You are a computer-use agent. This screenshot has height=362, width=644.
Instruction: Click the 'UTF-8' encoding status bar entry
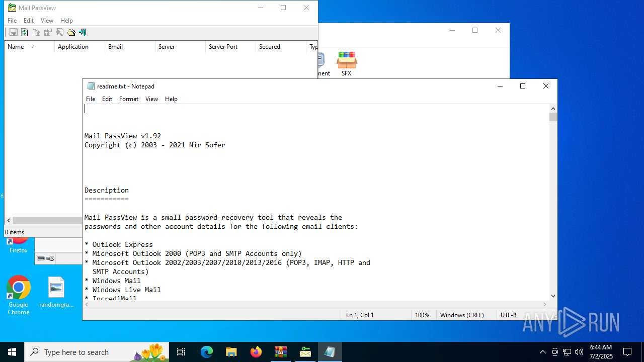click(509, 315)
